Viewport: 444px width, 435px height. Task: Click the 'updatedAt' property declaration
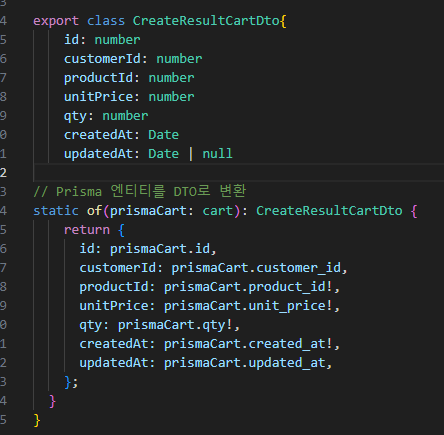pyautogui.click(x=98, y=154)
